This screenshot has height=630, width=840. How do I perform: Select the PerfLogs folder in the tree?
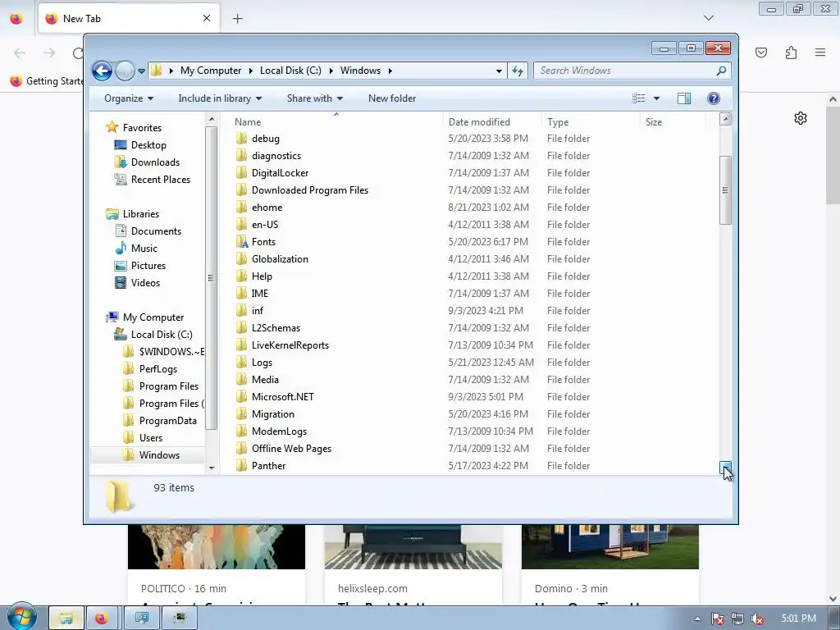(x=158, y=369)
